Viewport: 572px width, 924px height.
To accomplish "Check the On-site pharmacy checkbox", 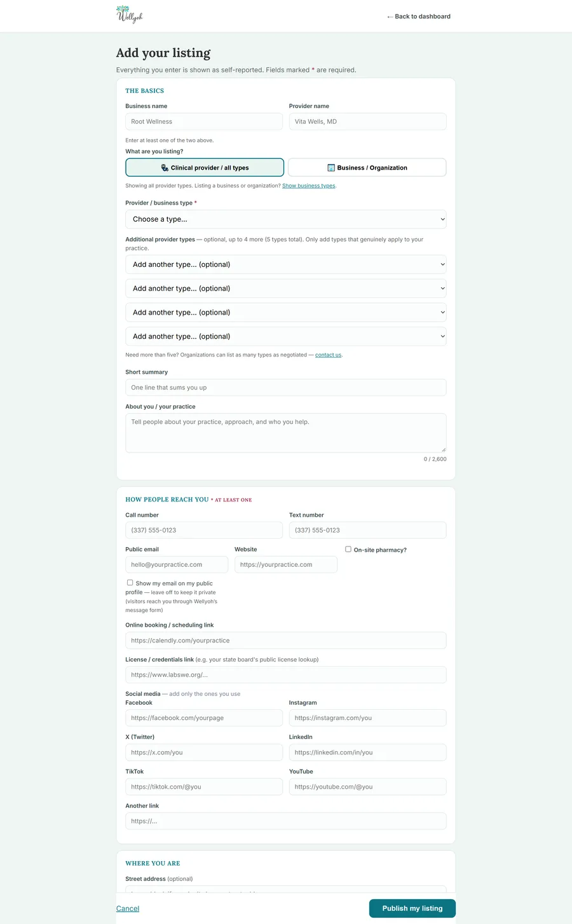I will point(348,549).
